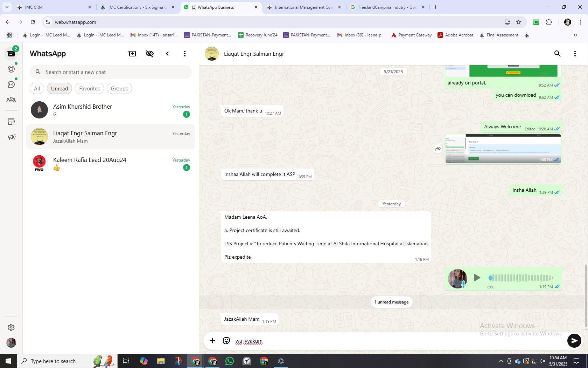Click taskbar Type here to search box
This screenshot has height=368, width=588.
66,361
